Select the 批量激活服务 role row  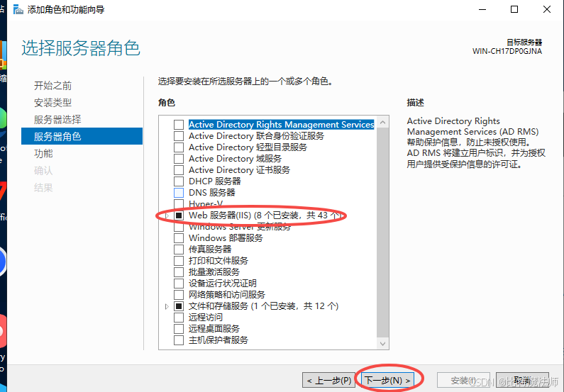214,272
